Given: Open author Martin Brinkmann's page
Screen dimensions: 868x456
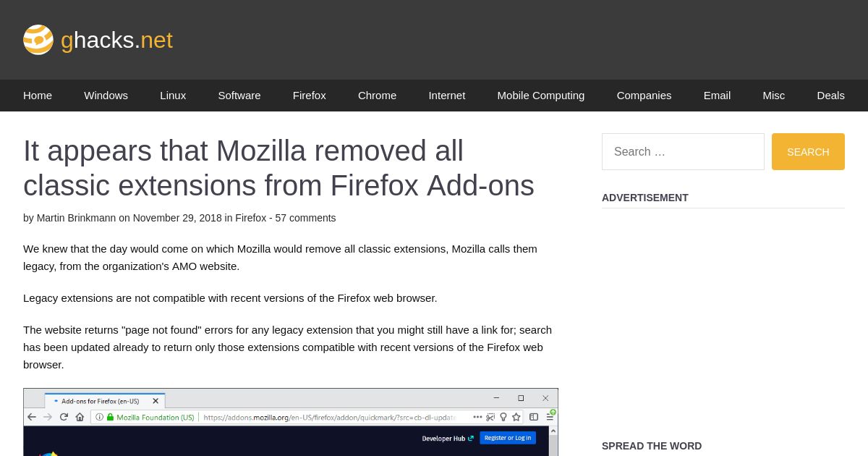Looking at the screenshot, I should [76, 218].
